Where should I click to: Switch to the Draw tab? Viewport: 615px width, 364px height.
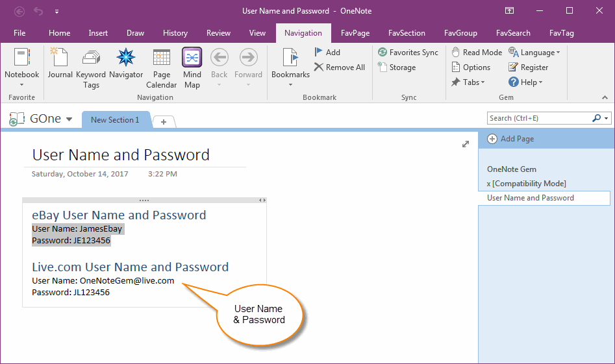click(135, 33)
